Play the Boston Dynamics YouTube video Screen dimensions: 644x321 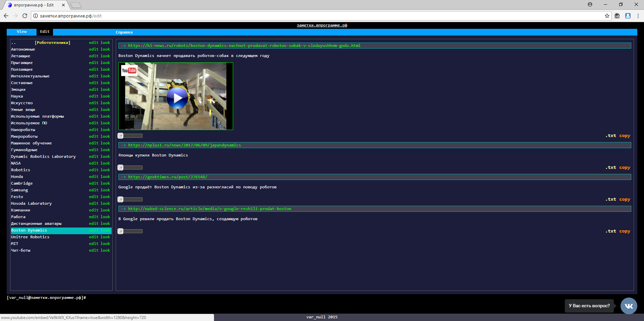[177, 98]
